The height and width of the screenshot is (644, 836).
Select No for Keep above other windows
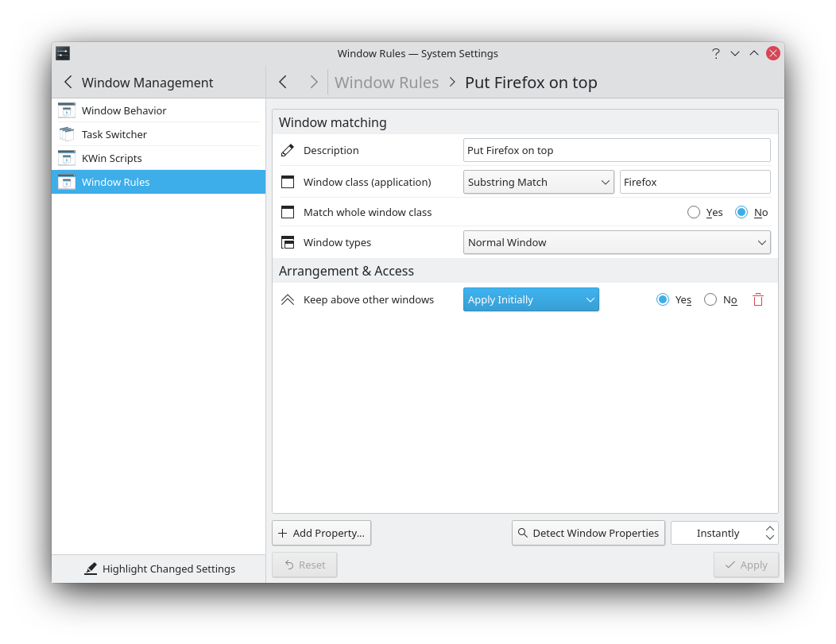(x=710, y=299)
